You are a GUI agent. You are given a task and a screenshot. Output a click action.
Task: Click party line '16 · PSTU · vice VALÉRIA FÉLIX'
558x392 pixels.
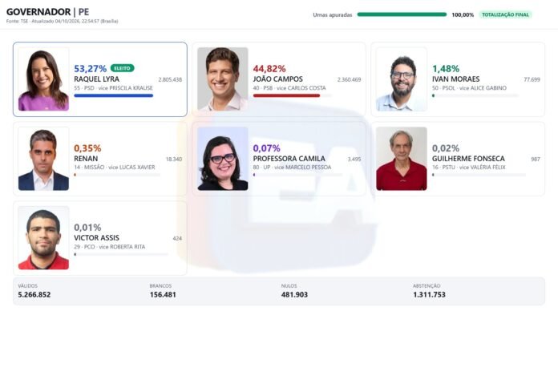pos(469,168)
